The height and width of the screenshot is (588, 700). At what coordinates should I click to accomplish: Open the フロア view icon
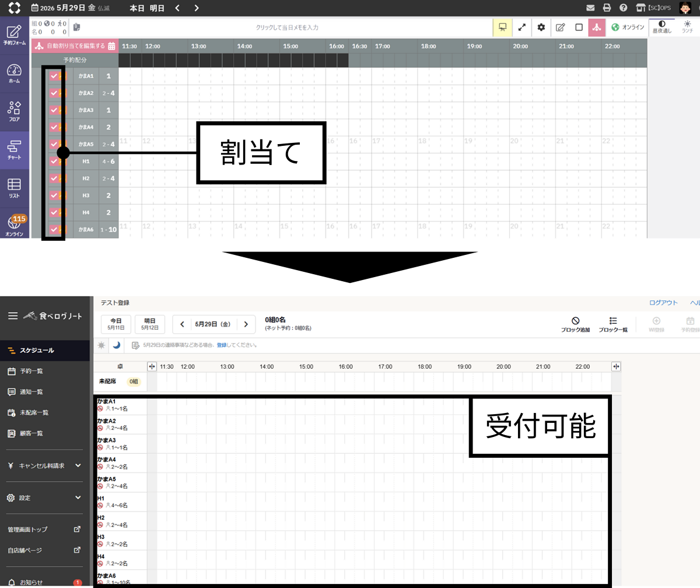tap(15, 111)
